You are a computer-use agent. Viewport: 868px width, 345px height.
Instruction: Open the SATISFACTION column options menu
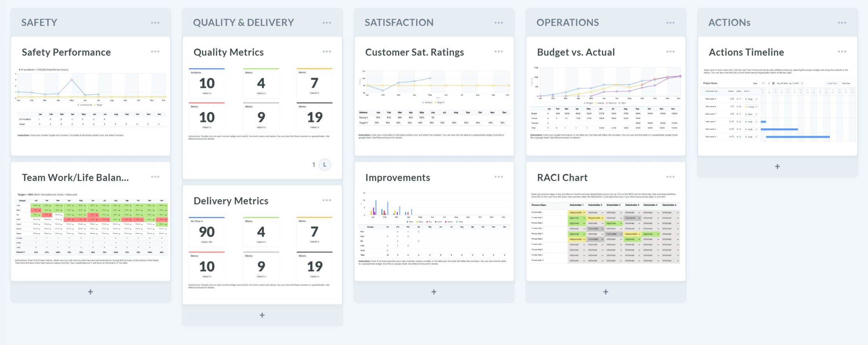click(499, 23)
